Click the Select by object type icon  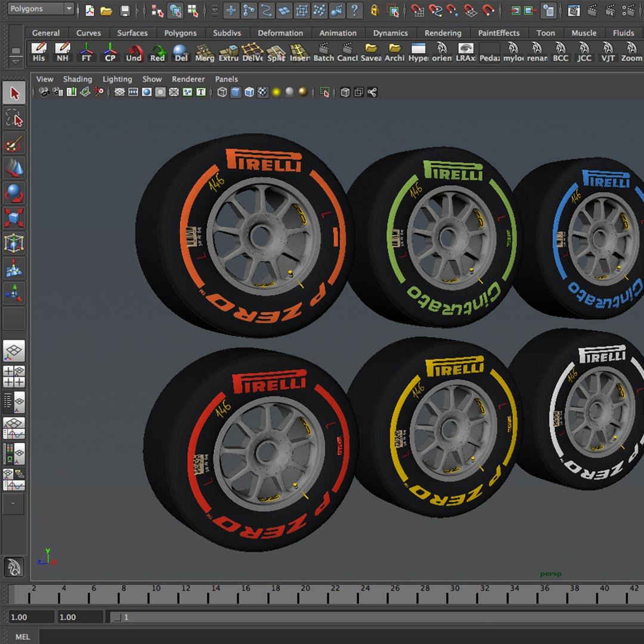(175, 11)
